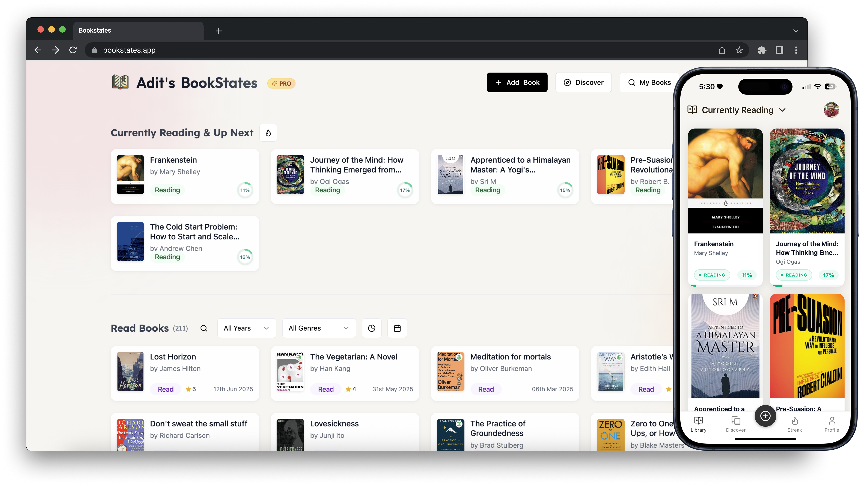
Task: Click Meditation for mortals cover globe badge
Action: click(x=459, y=357)
